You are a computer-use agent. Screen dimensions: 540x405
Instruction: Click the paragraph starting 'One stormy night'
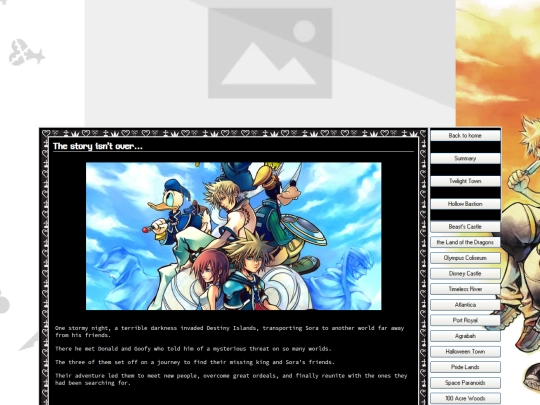[229, 331]
